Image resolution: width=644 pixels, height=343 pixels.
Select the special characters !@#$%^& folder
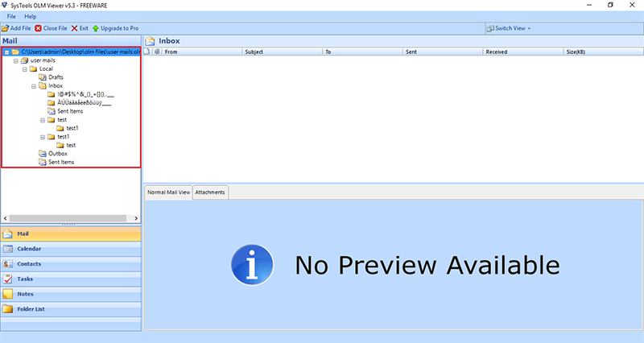[x=86, y=94]
